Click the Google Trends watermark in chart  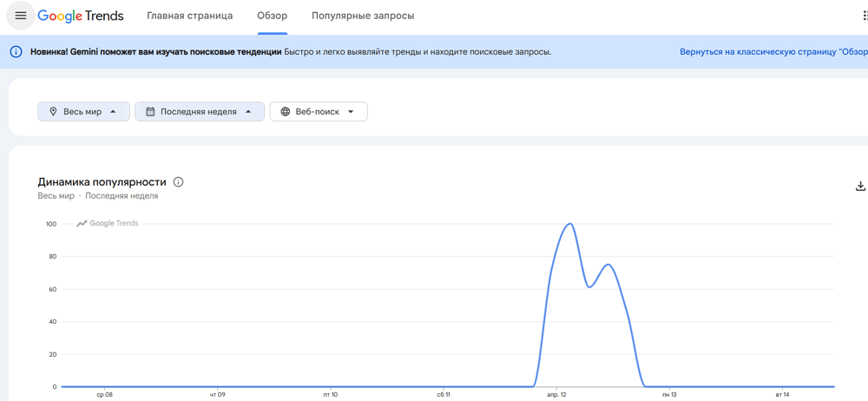click(x=108, y=224)
